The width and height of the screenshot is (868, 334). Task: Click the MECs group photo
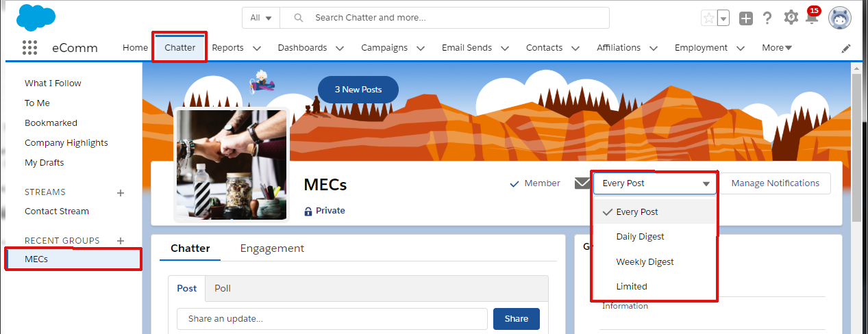click(x=231, y=165)
